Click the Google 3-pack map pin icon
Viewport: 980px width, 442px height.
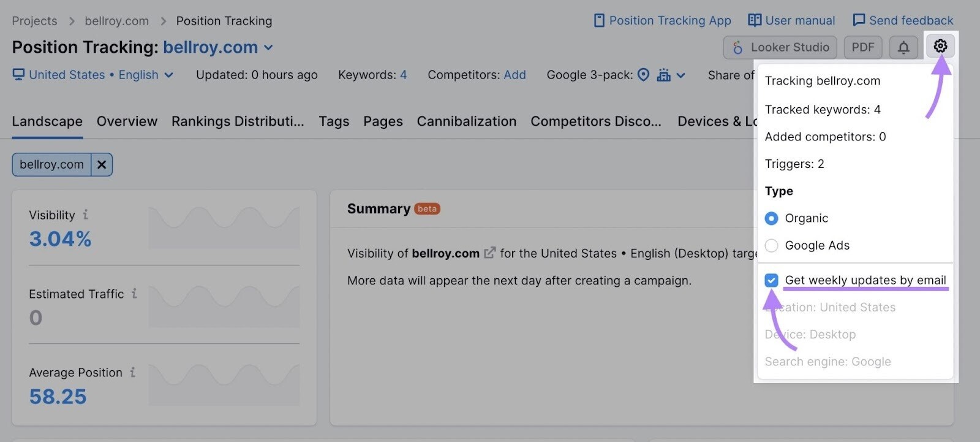pyautogui.click(x=643, y=75)
